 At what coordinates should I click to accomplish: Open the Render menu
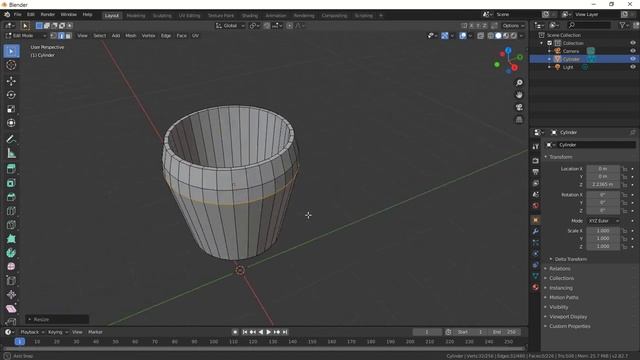click(48, 15)
